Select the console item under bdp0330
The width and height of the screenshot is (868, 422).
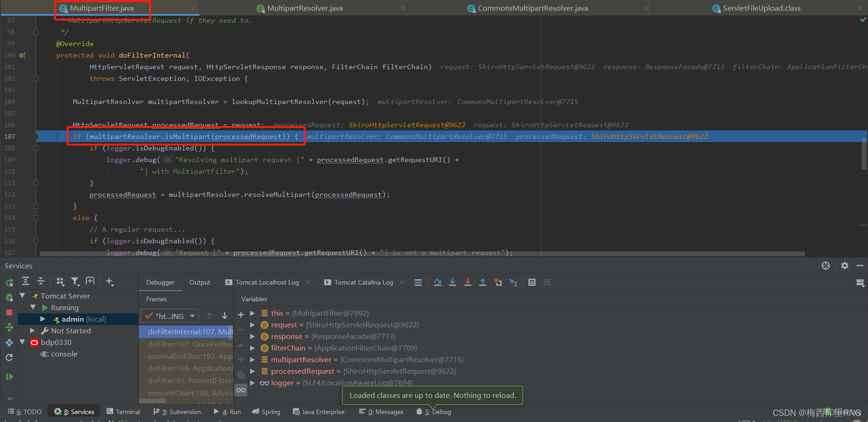coord(64,354)
